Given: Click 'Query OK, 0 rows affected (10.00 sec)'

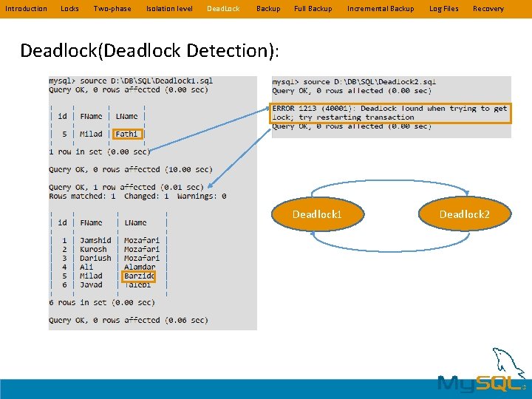Looking at the screenshot, I should coord(131,170).
